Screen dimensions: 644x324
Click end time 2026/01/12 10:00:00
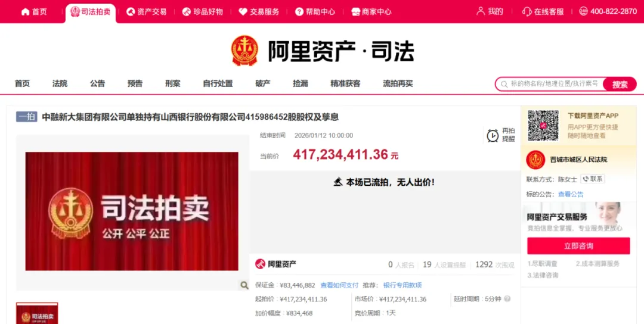point(324,136)
